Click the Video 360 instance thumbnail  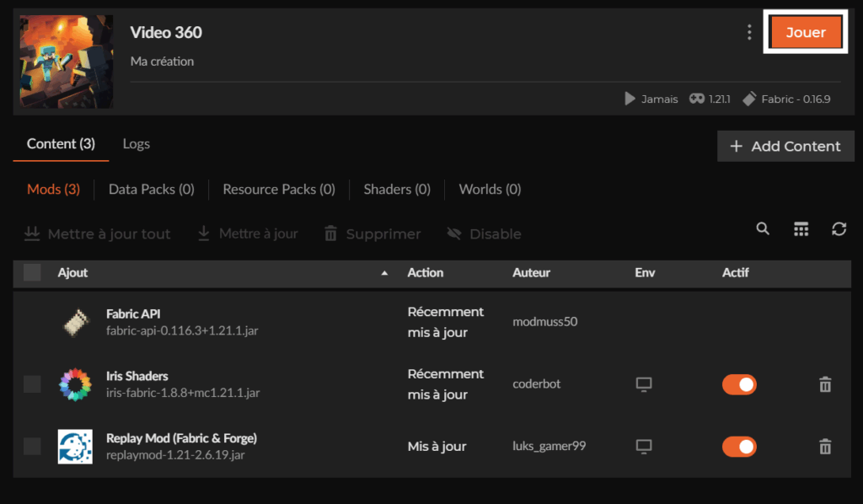tap(67, 62)
